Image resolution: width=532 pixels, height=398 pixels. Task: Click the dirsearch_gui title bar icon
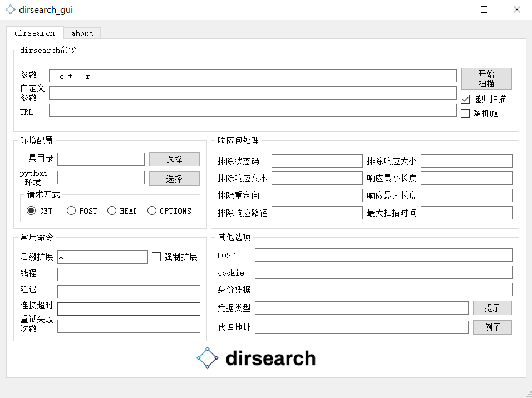click(x=11, y=9)
